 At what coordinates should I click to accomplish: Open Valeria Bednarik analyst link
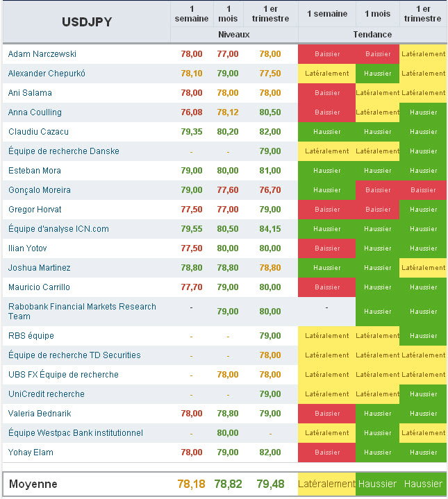pyautogui.click(x=40, y=413)
